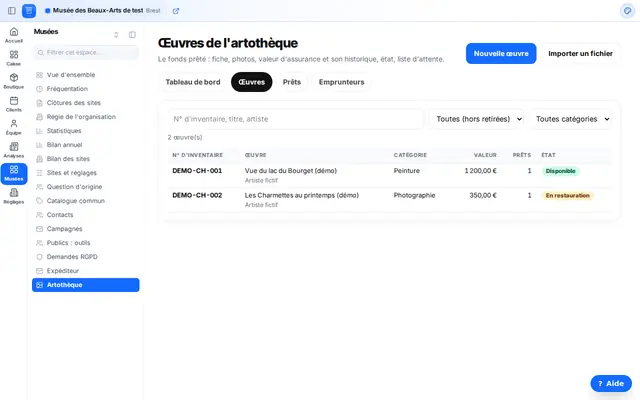
Task: Open Équipe in the left rail
Action: 14,127
